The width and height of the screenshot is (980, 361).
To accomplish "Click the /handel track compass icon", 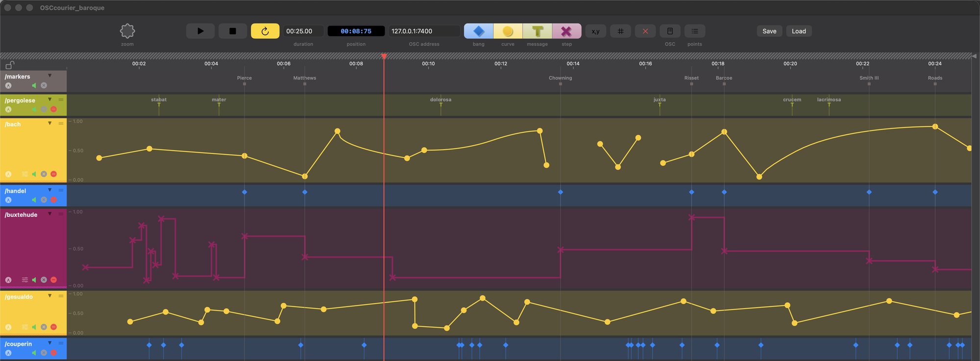I will [x=8, y=200].
